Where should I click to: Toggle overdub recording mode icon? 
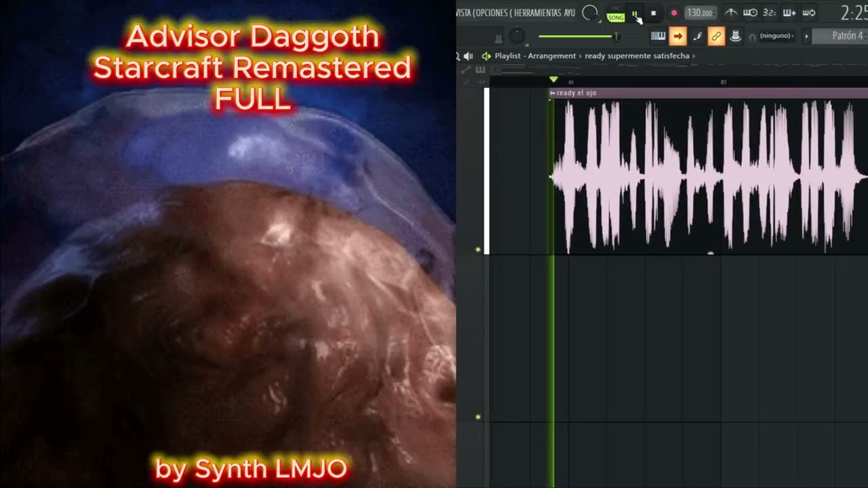(789, 13)
